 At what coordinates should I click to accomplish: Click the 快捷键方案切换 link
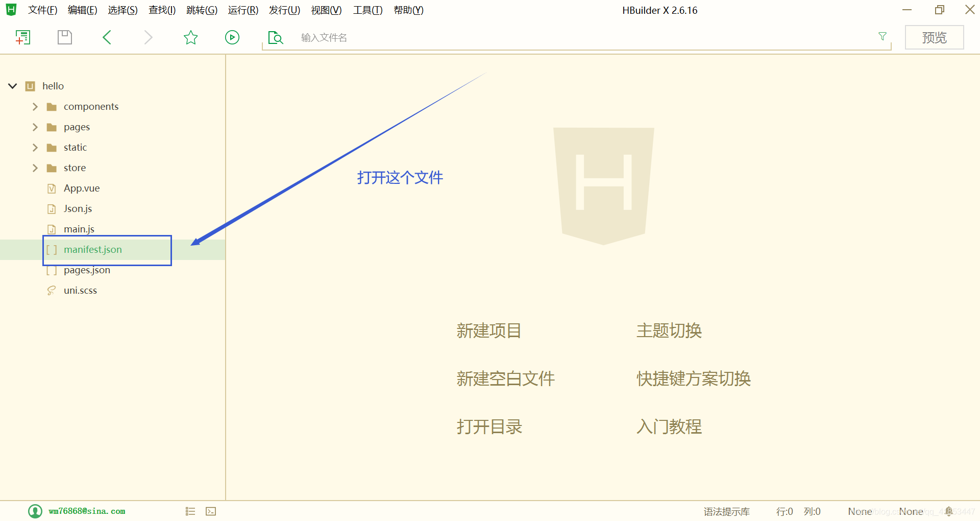(x=694, y=378)
